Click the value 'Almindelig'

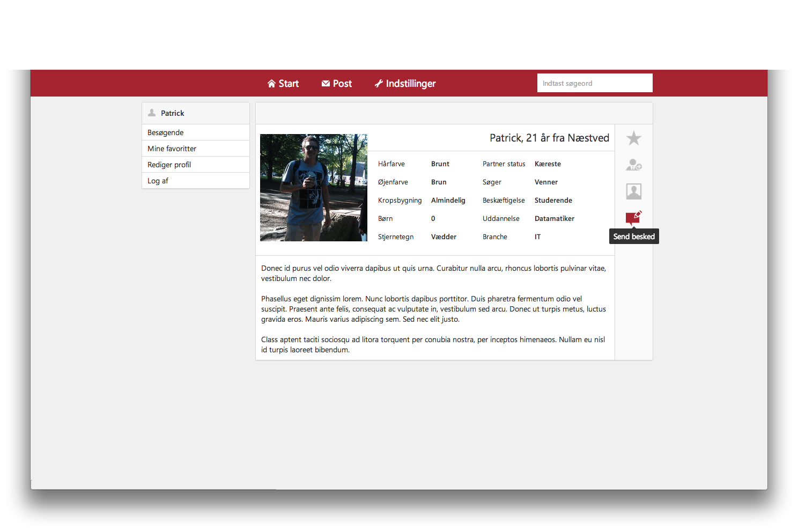click(x=448, y=201)
